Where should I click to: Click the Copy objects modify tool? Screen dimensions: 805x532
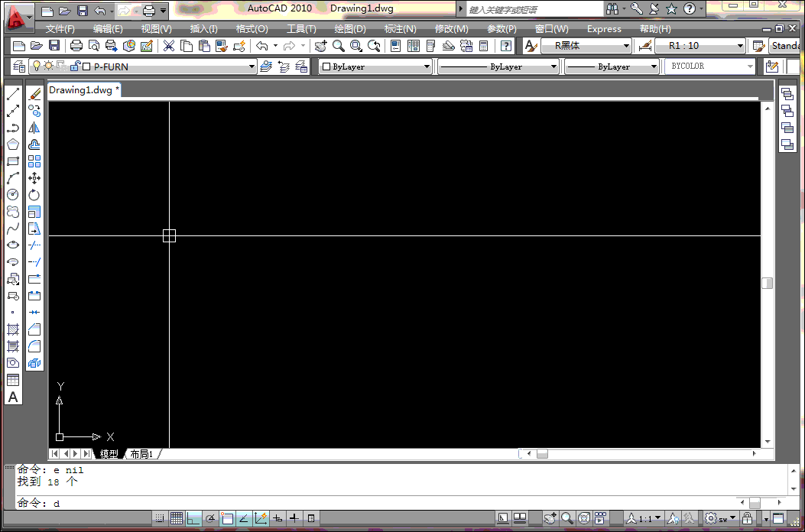click(34, 111)
